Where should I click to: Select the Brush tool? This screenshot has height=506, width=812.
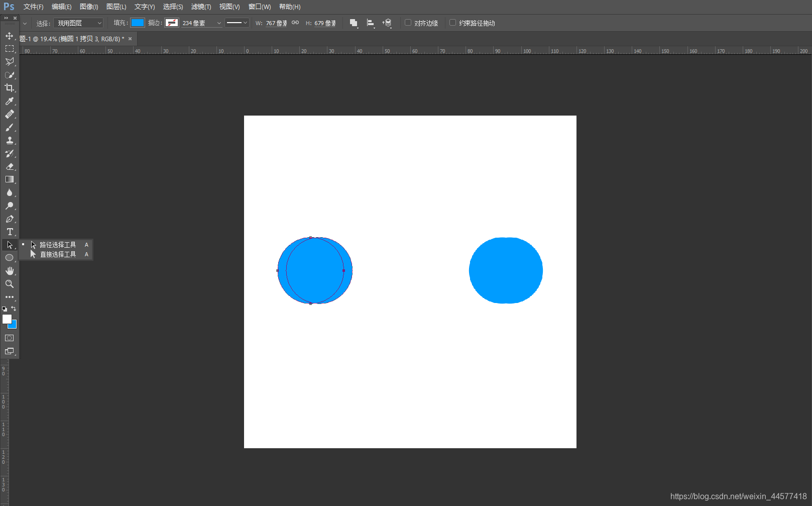(9, 127)
